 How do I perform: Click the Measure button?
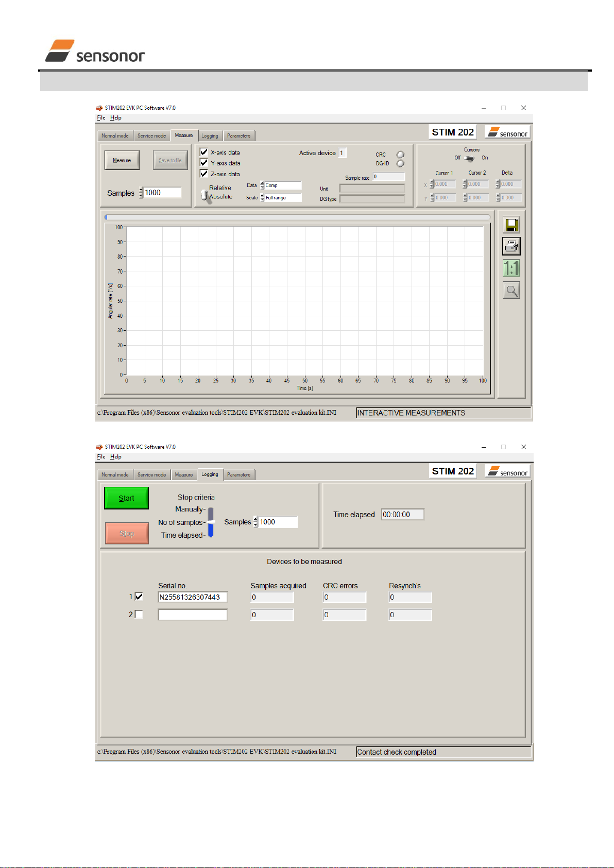122,160
